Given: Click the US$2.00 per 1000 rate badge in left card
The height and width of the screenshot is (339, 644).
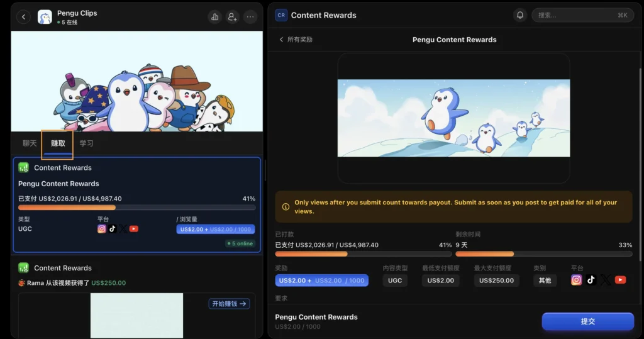Looking at the screenshot, I should [216, 230].
